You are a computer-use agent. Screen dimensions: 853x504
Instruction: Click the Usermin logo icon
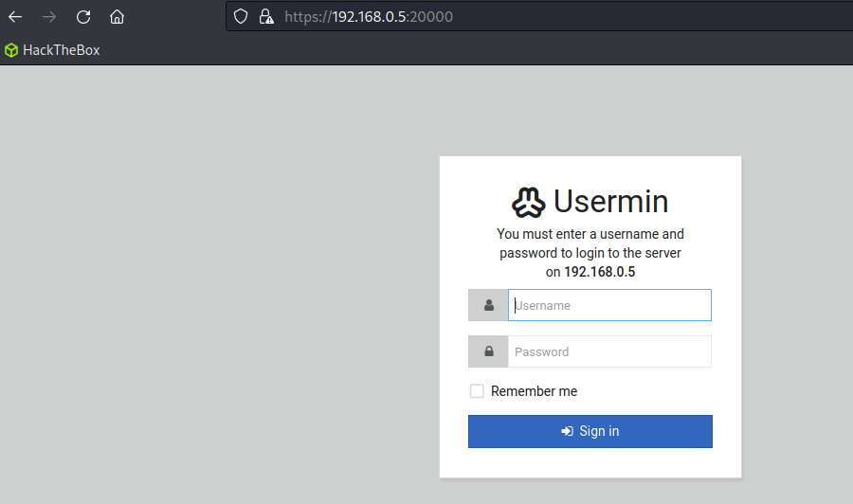(528, 202)
